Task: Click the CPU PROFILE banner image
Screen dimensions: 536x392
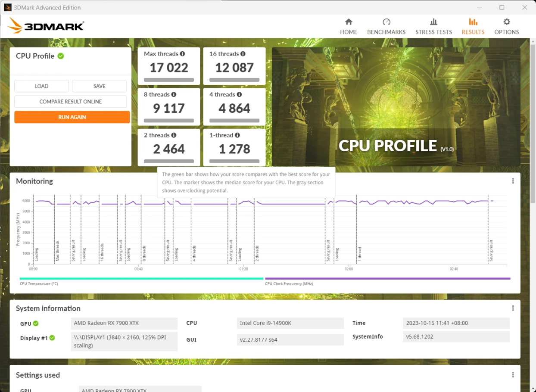Action: (396, 106)
